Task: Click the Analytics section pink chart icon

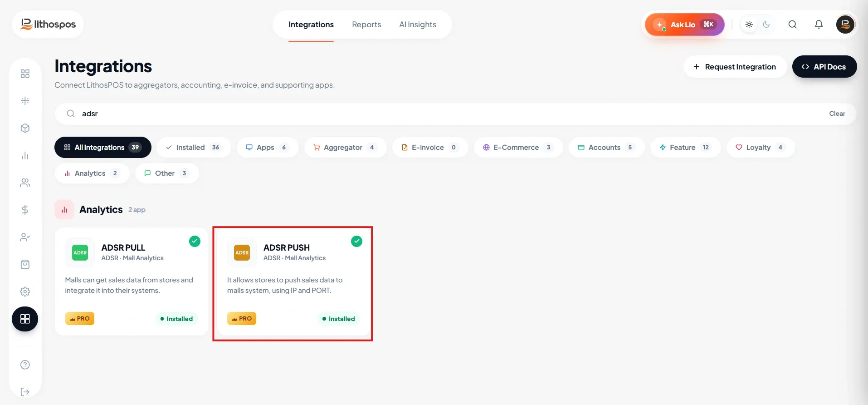Action: point(64,210)
